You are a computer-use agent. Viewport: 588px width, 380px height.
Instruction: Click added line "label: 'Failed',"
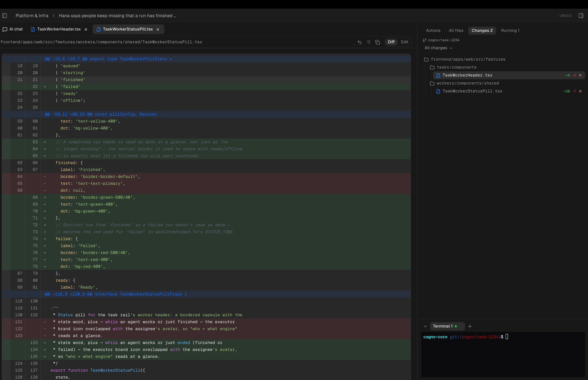pyautogui.click(x=206, y=246)
